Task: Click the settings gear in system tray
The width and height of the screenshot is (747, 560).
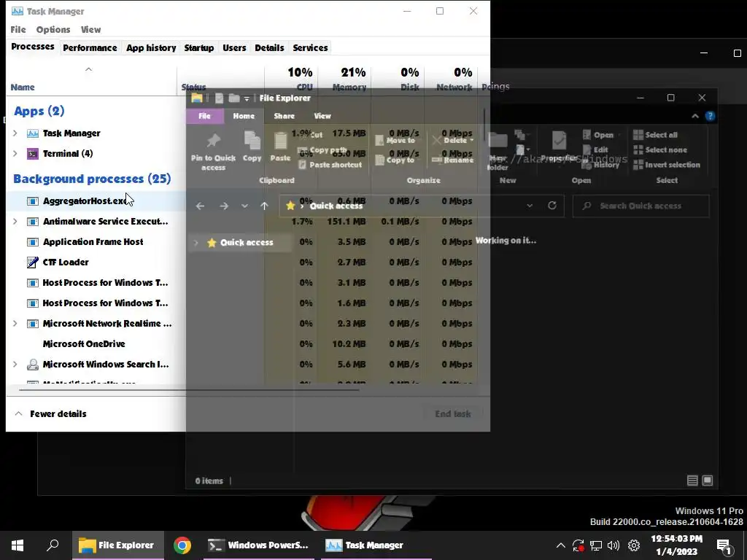Action: [634, 545]
